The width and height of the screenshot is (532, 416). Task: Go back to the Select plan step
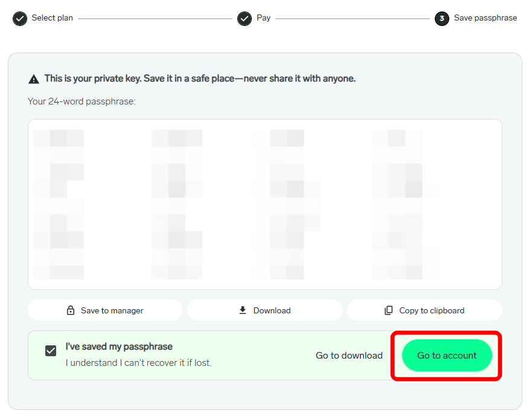[53, 18]
